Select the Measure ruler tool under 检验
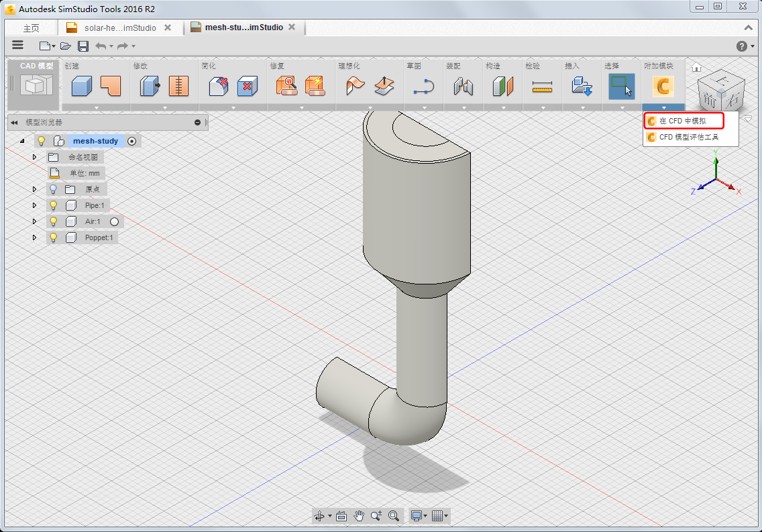Screen dimensions: 762x532 click(x=542, y=87)
